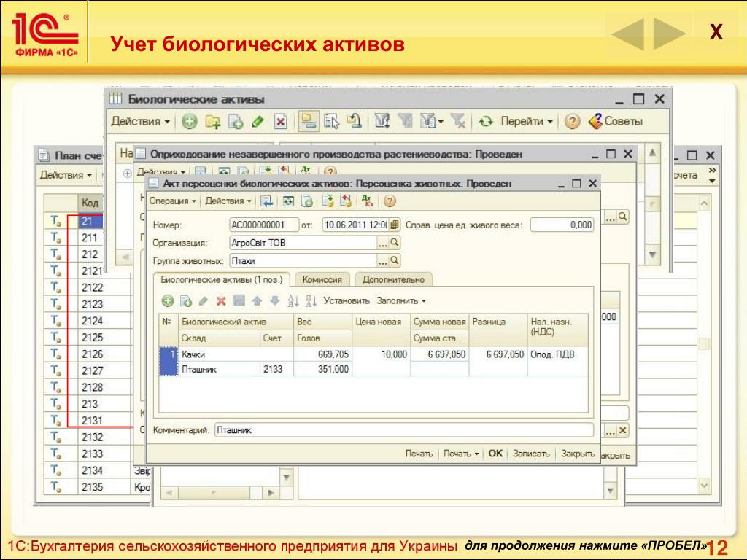
Task: Click ellipsis select button for Организация
Action: point(382,243)
